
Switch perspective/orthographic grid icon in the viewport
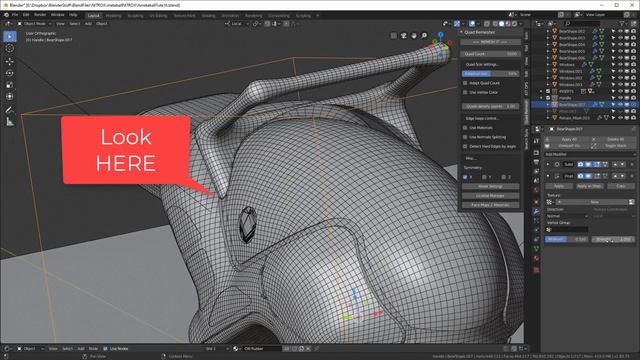393,36
